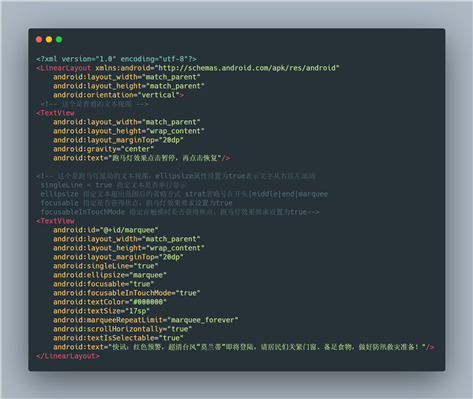This screenshot has height=399, width=473.
Task: Click the comment line starting with focusable 指定
Action: coord(136,203)
